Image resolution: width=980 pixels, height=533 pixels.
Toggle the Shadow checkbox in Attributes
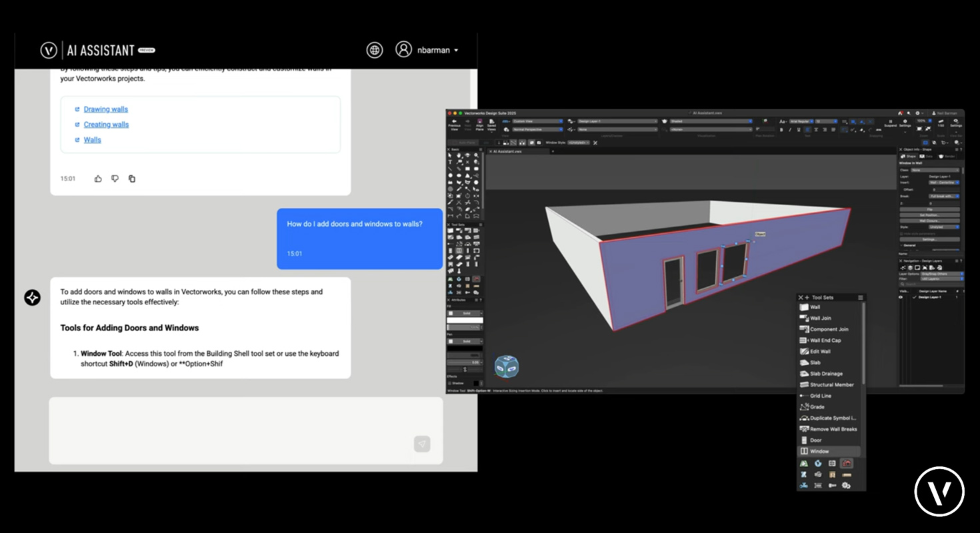(449, 383)
